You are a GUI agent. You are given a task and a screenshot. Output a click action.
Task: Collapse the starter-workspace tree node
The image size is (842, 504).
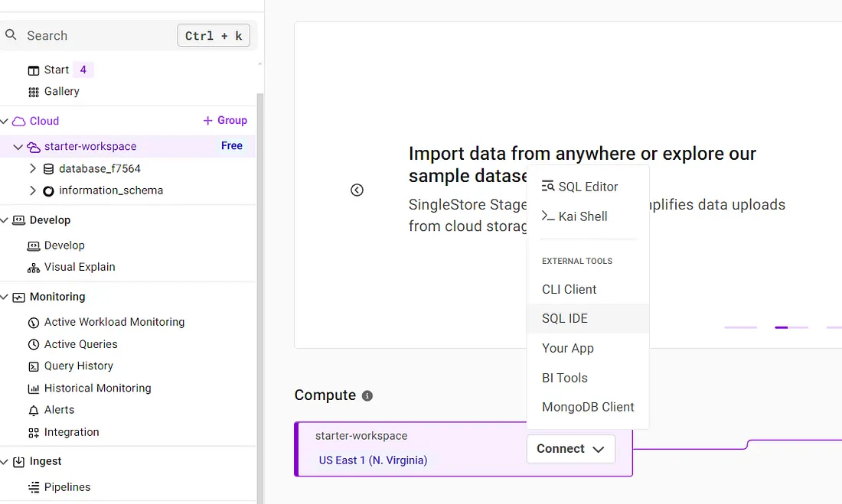tap(18, 147)
